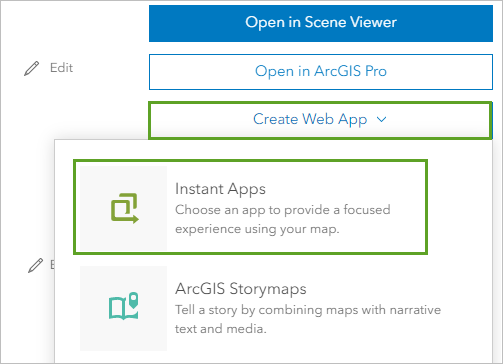The image size is (503, 364).
Task: Choose the ArcGIS Storymaps menu option
Action: (260, 308)
